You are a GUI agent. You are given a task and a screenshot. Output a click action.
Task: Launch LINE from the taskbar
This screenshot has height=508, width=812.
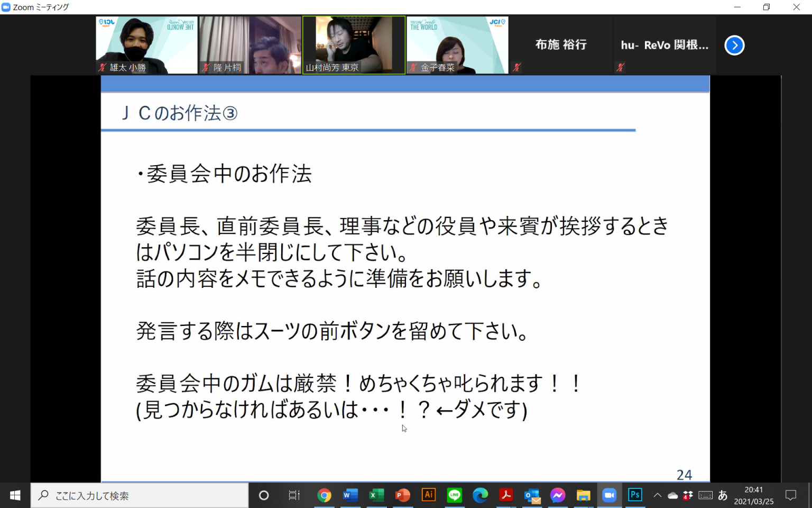coord(454,495)
